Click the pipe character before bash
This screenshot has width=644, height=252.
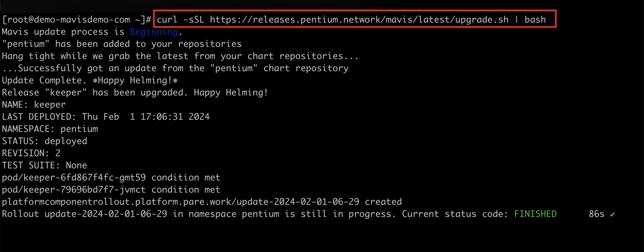point(517,20)
